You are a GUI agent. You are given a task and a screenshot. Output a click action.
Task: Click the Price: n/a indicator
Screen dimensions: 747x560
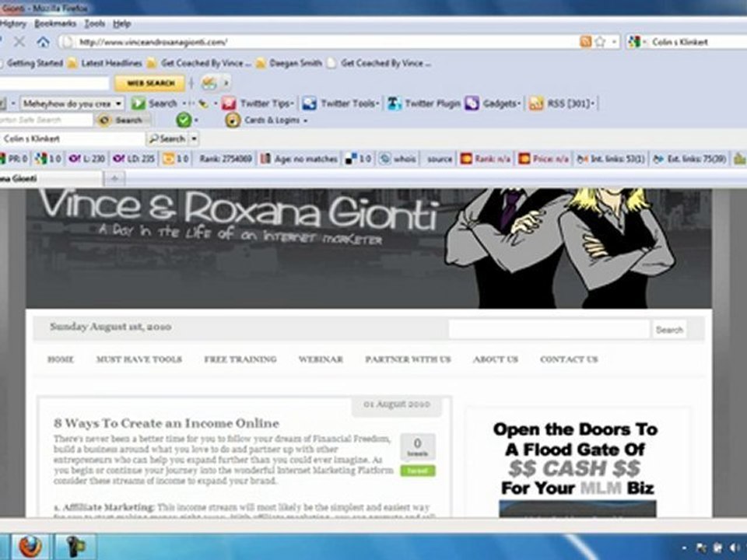click(x=544, y=159)
